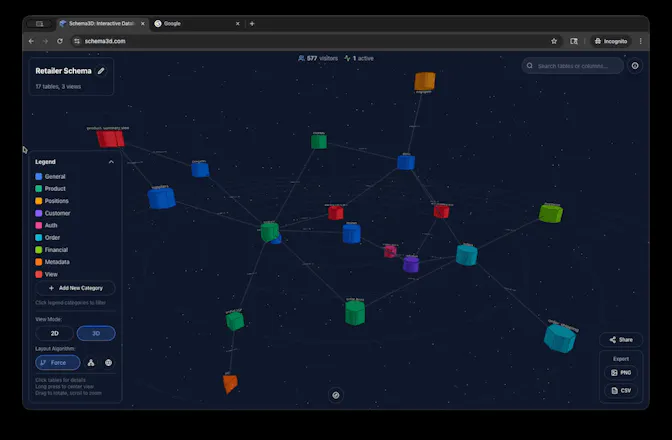
Task: Select the red product_summary_view node
Action: (110, 139)
